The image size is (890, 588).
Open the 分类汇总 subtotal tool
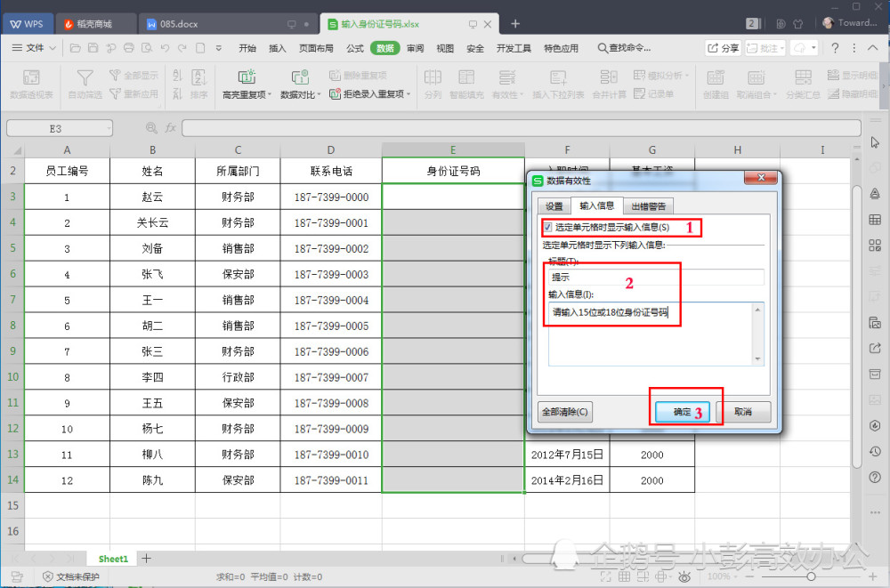pyautogui.click(x=803, y=84)
